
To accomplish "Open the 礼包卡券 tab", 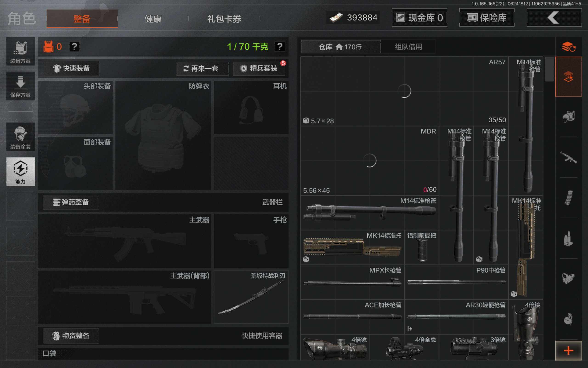I will tap(224, 19).
